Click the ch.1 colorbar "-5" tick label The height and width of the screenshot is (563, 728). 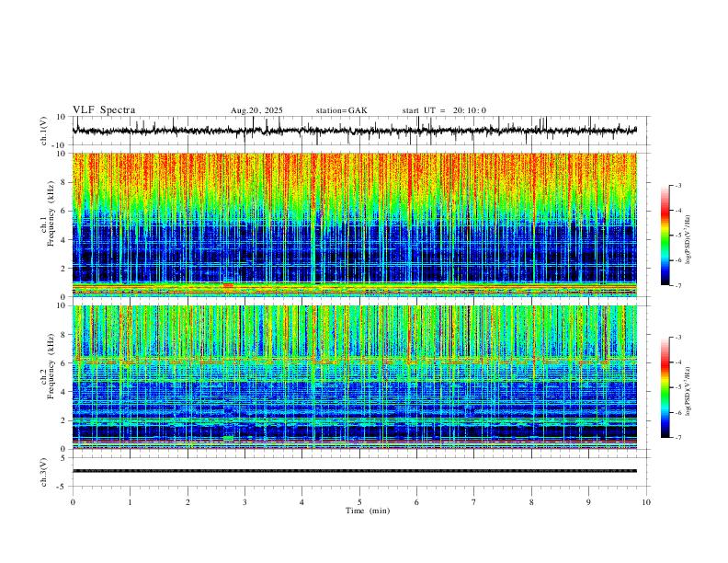pyautogui.click(x=678, y=236)
